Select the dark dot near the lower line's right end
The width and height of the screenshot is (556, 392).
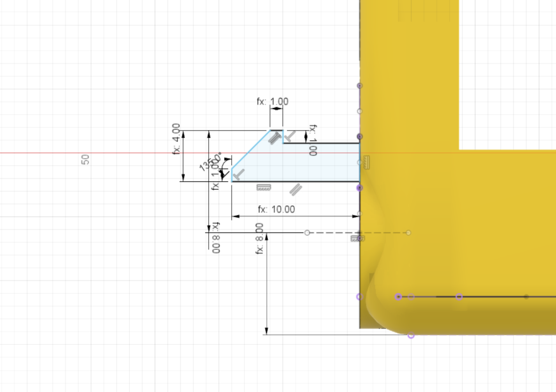coord(526,297)
